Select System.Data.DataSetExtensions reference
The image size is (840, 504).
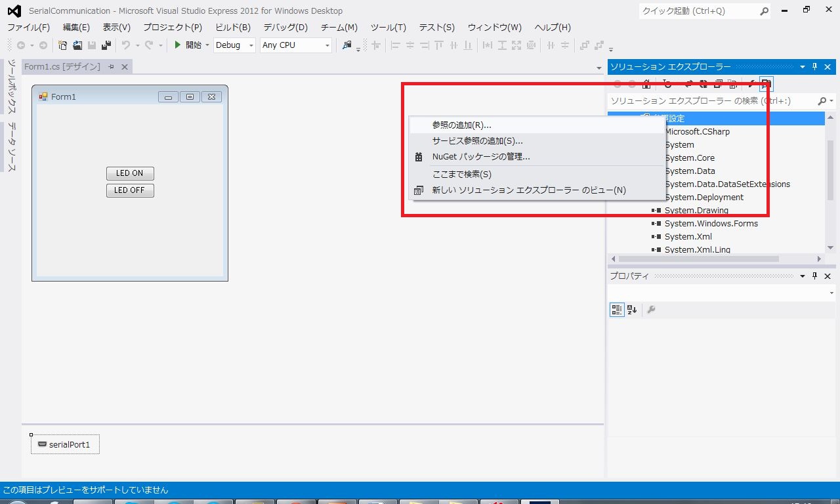coord(727,184)
